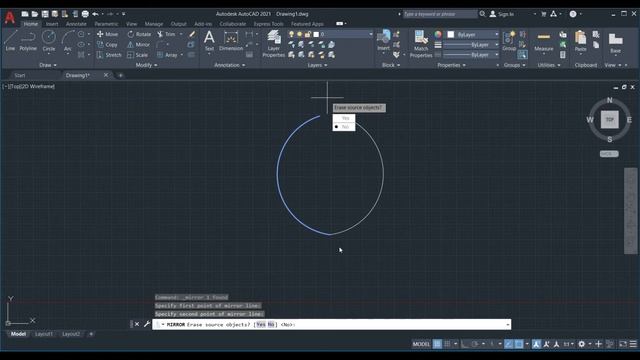Screen dimensions: 640x360
Task: Open Layer Properties manager
Action: click(273, 44)
